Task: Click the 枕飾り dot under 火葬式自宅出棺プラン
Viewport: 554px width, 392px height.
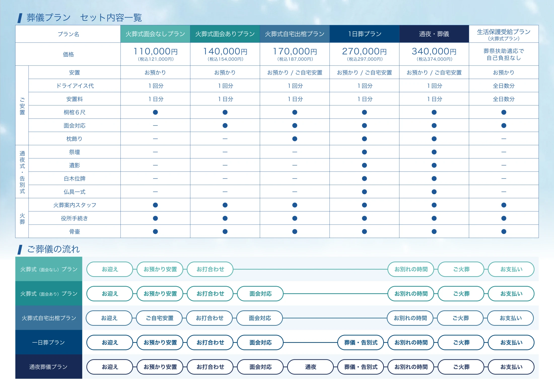Action: (x=295, y=139)
